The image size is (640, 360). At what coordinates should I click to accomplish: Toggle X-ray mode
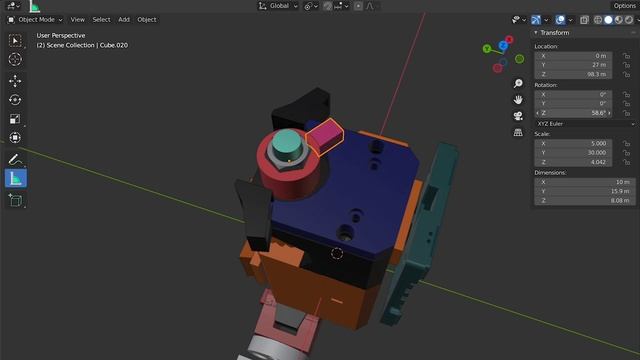[x=584, y=20]
